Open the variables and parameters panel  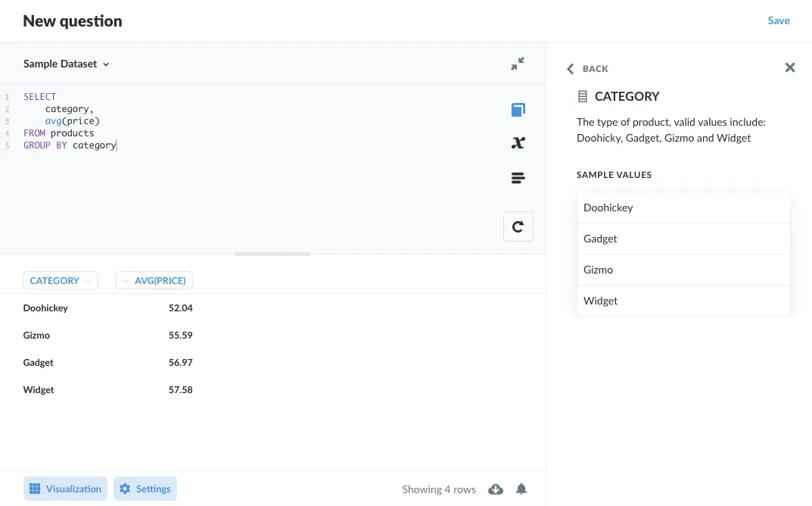click(x=518, y=143)
